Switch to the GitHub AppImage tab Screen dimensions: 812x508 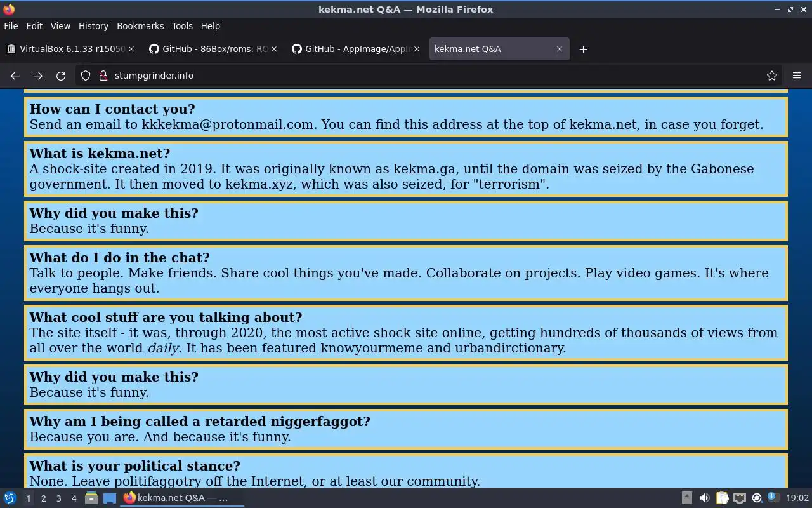[355, 49]
